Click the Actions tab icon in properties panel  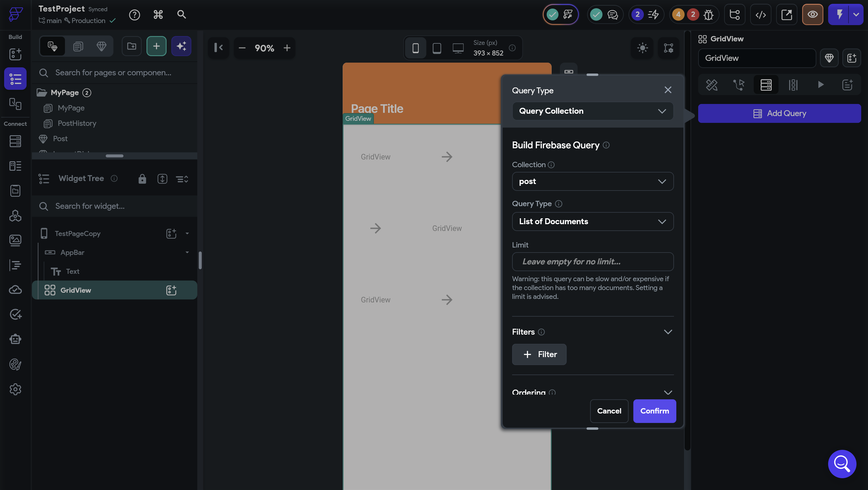739,84
